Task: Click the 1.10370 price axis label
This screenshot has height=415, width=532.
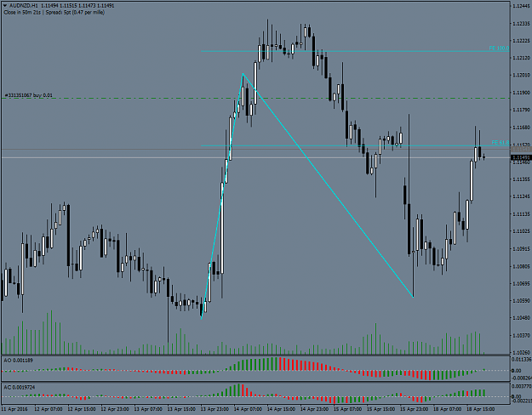Action: (522, 335)
